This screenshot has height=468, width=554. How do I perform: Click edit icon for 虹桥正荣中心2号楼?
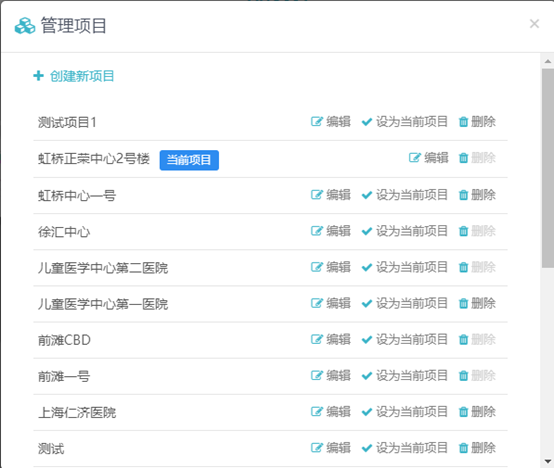[414, 158]
